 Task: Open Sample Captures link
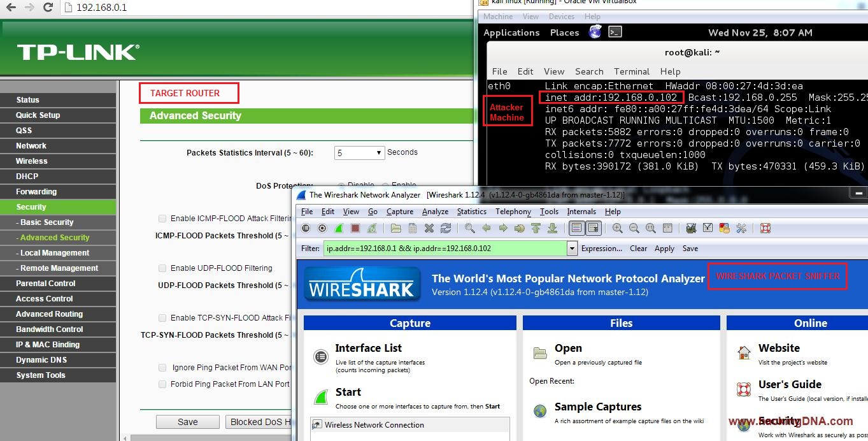pyautogui.click(x=598, y=407)
